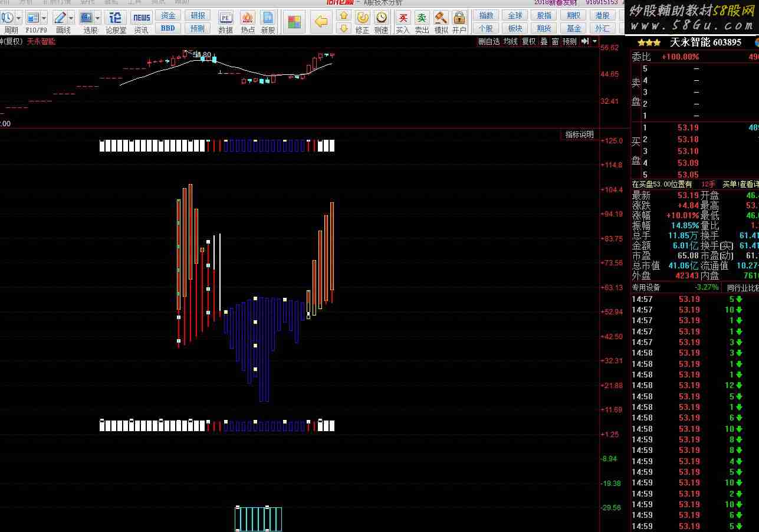759x532 pixels.
Task: Open the 开户 account opening icon
Action: pyautogui.click(x=459, y=22)
